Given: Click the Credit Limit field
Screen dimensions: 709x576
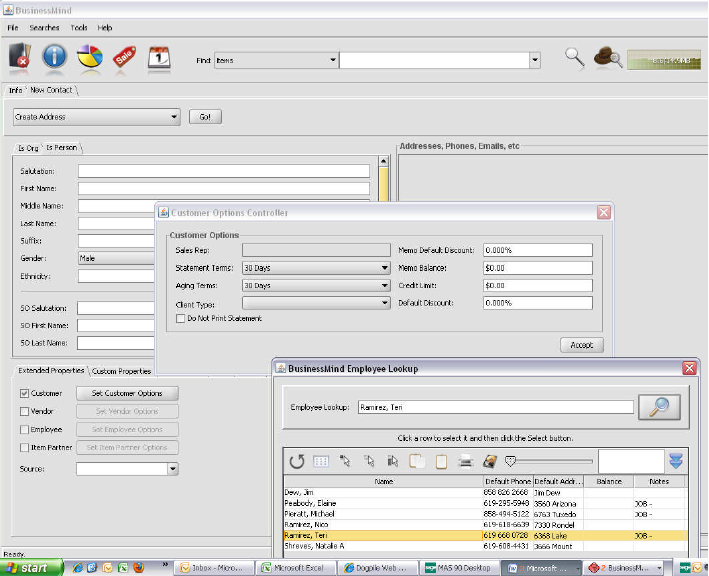Looking at the screenshot, I should 538,286.
